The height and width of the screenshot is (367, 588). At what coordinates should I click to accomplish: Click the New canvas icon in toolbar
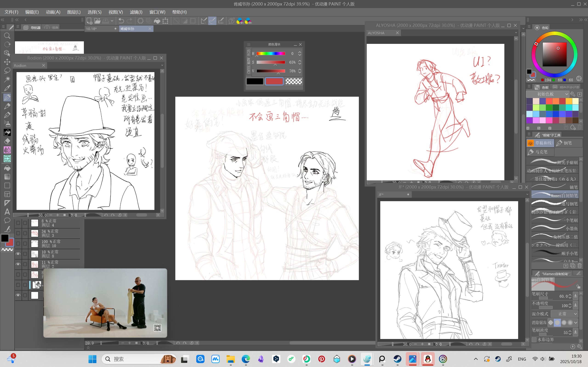pos(89,21)
